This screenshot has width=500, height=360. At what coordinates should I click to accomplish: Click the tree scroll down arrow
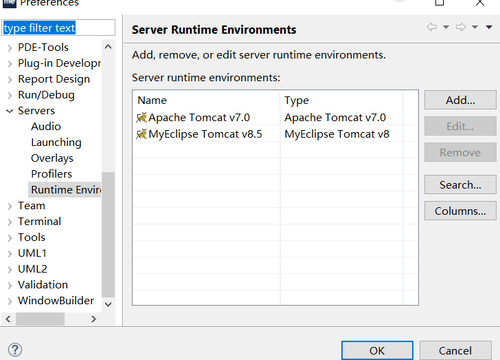point(108,304)
